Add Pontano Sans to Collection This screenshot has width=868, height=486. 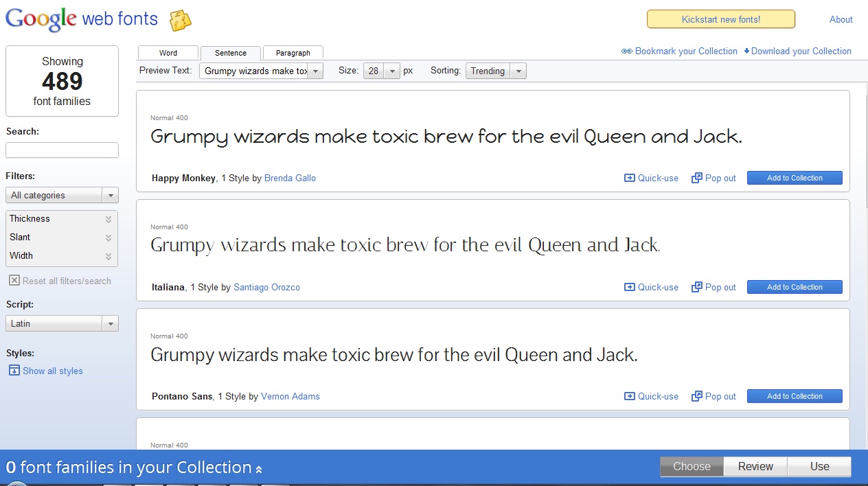[795, 396]
